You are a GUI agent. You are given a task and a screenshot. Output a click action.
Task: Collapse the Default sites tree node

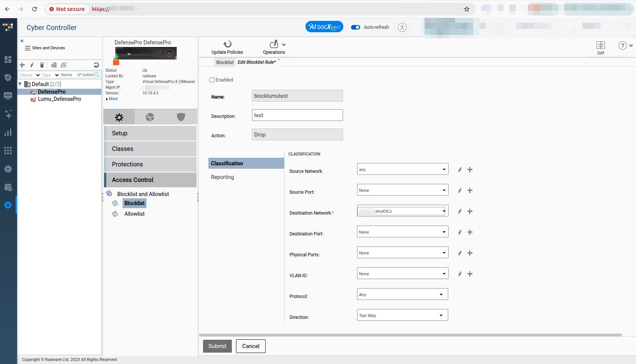pos(20,84)
